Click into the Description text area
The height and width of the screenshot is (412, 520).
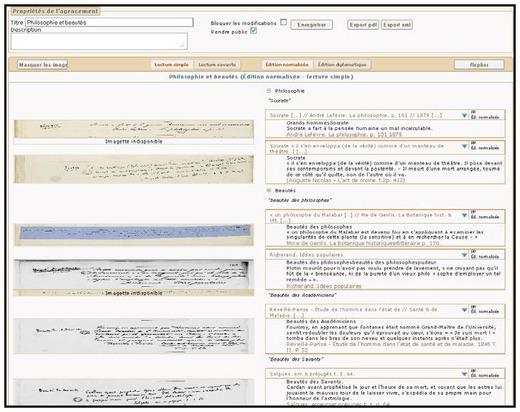click(x=99, y=41)
